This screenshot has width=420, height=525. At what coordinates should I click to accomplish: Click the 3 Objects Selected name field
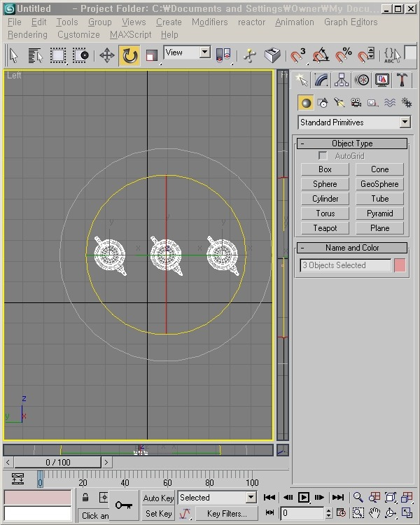345,265
